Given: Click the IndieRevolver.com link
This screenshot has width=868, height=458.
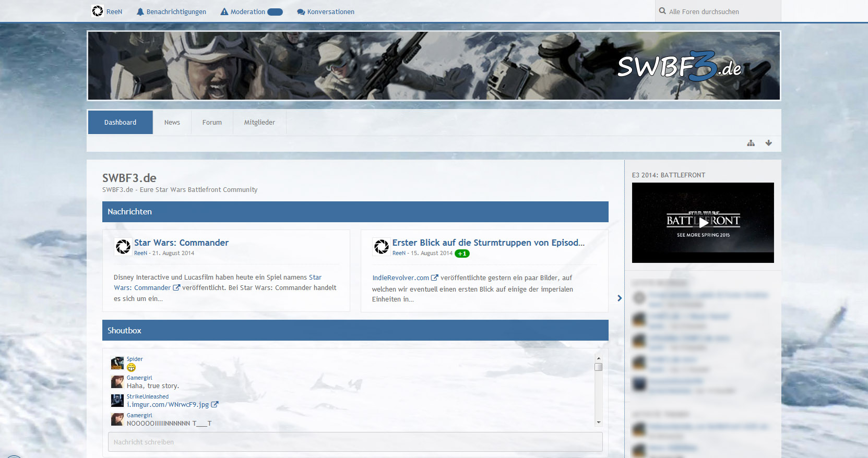Looking at the screenshot, I should (400, 278).
